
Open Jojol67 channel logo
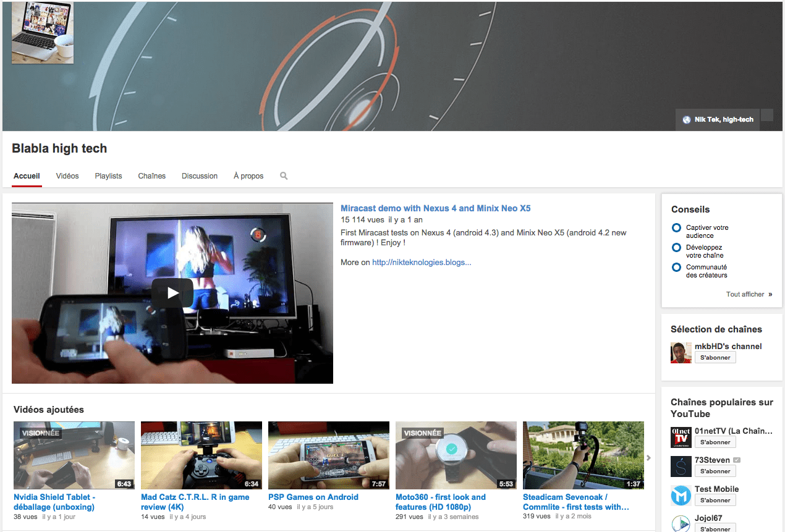click(x=681, y=523)
